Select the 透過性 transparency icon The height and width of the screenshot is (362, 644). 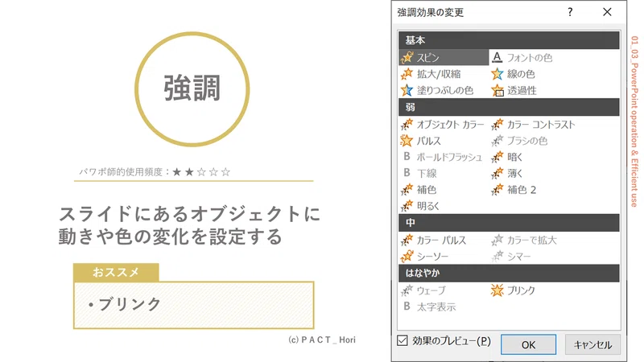[497, 90]
